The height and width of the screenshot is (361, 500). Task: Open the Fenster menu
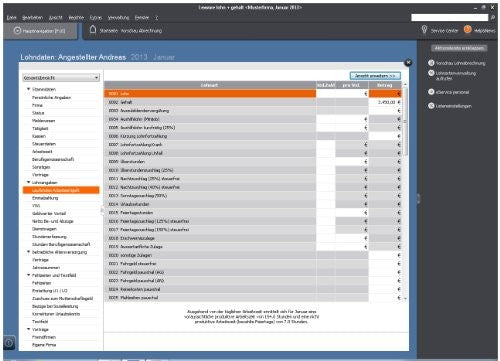[142, 18]
